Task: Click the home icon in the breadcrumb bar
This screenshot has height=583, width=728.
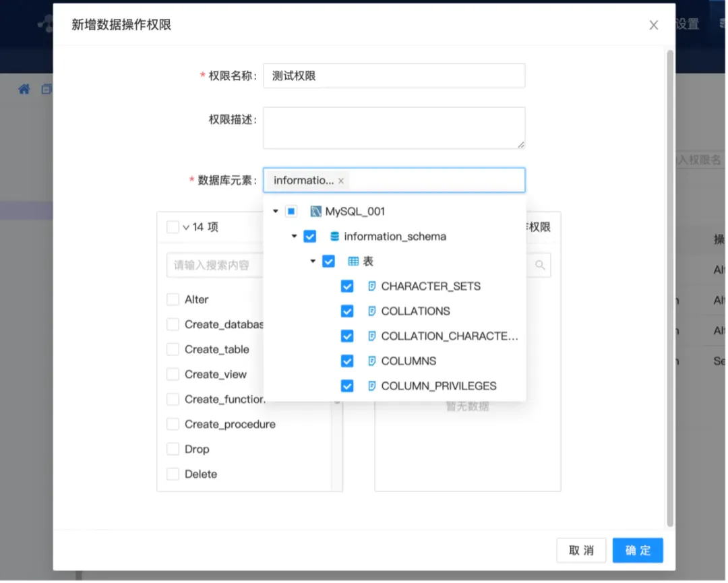Action: pyautogui.click(x=24, y=88)
